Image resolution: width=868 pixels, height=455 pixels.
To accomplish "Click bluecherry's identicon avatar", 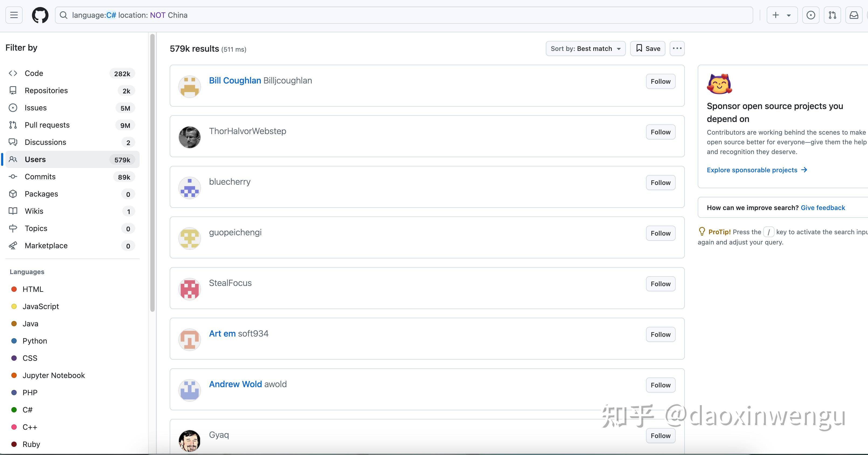I will tap(189, 188).
